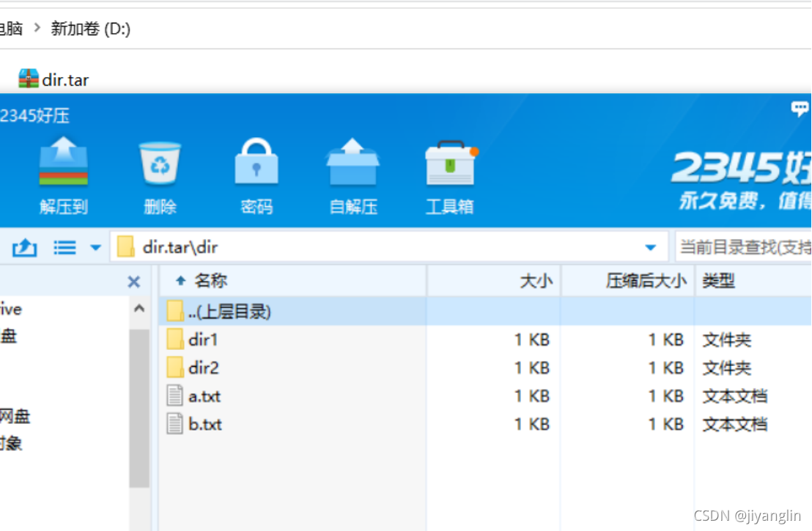Select the ..(上层目录) parent row
812x531 pixels.
(485, 312)
